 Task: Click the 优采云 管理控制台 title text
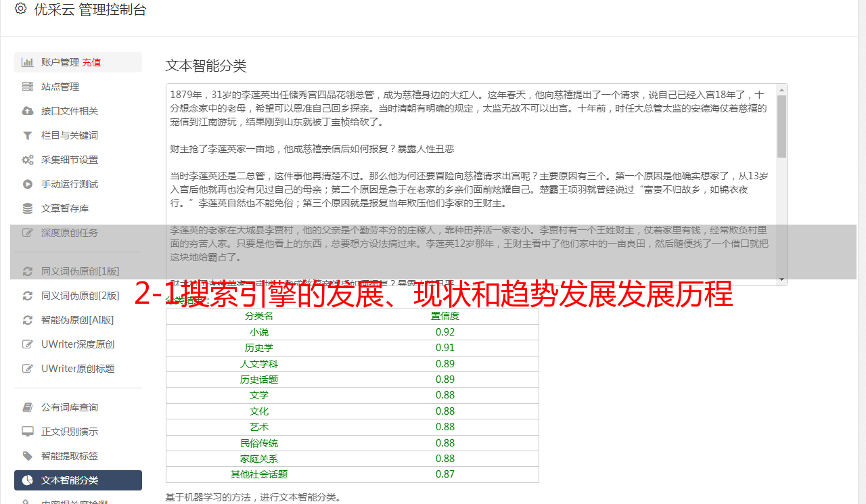click(x=90, y=9)
